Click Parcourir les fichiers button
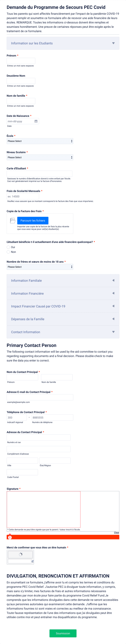Viewport: 126px width, 644px height. [x=33, y=221]
